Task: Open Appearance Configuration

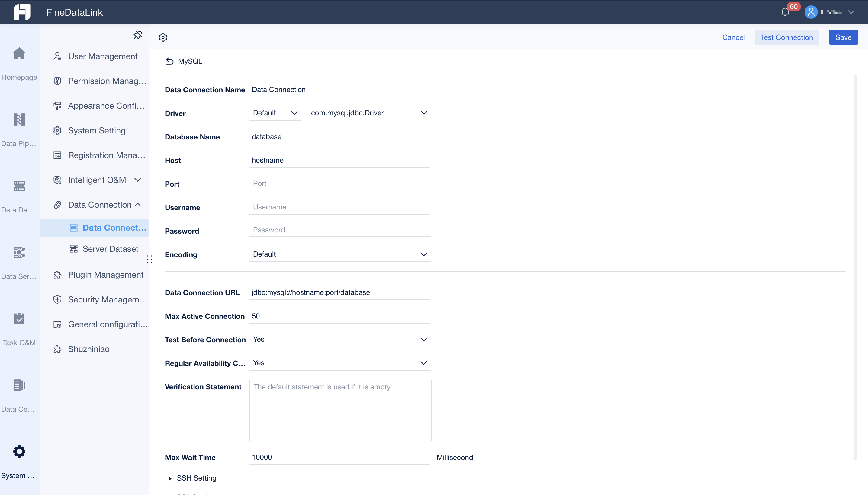Action: (x=95, y=106)
